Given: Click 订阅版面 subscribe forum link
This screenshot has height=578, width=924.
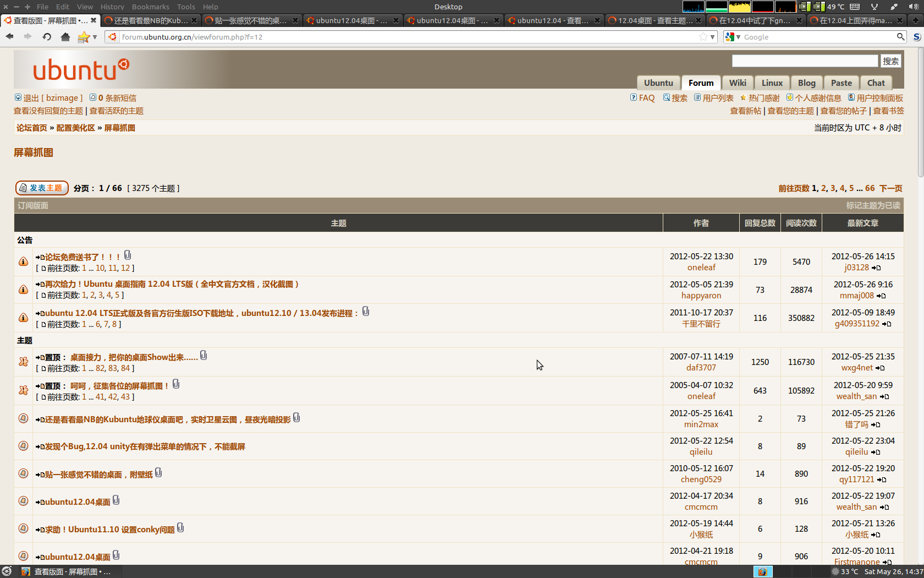Looking at the screenshot, I should point(32,205).
